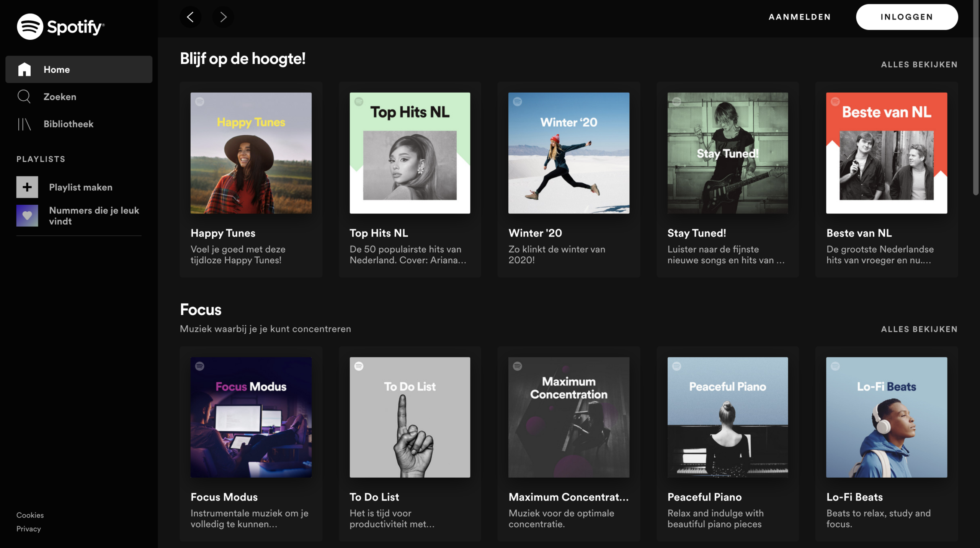This screenshot has height=548, width=980.
Task: Open the Happy Tunes cover image
Action: [x=251, y=153]
